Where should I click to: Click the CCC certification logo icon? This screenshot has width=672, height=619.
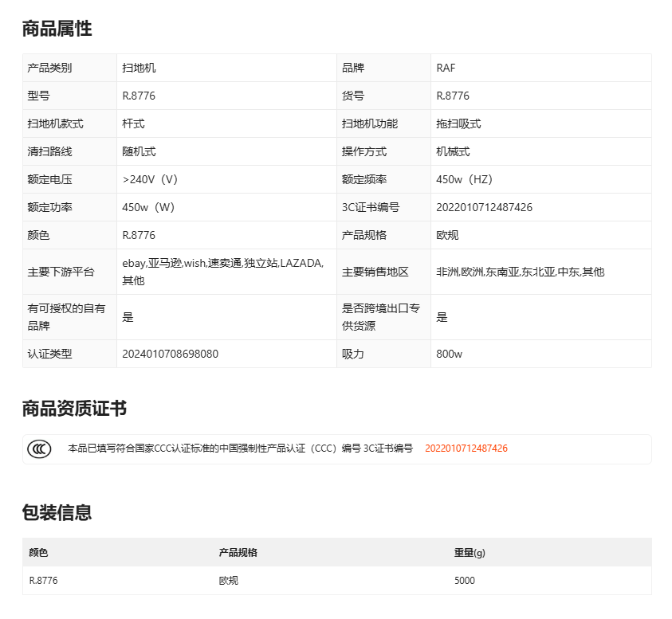tap(39, 449)
